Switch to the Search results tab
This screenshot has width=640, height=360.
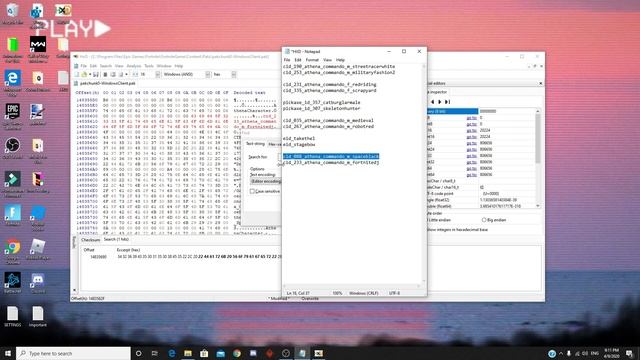pos(116,239)
